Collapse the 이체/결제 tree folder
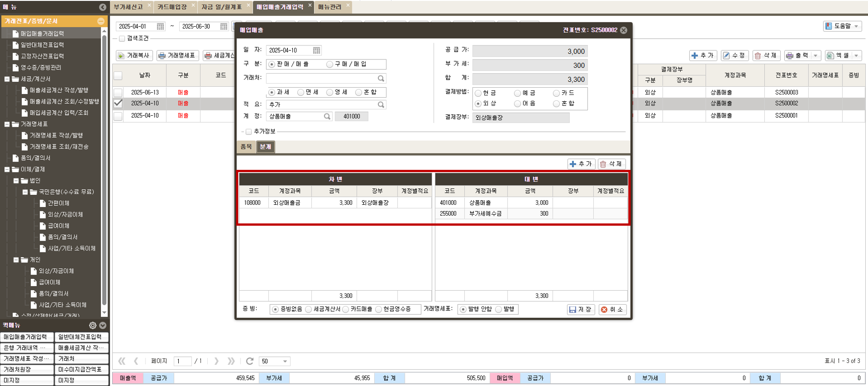This screenshot has width=868, height=386. pos(7,169)
